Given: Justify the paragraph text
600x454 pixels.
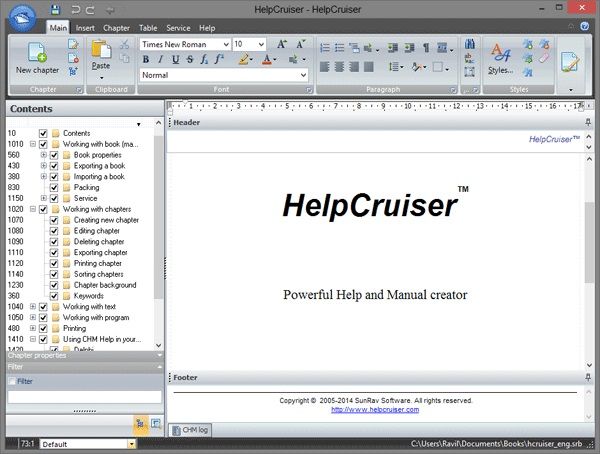Looking at the screenshot, I should click(368, 67).
